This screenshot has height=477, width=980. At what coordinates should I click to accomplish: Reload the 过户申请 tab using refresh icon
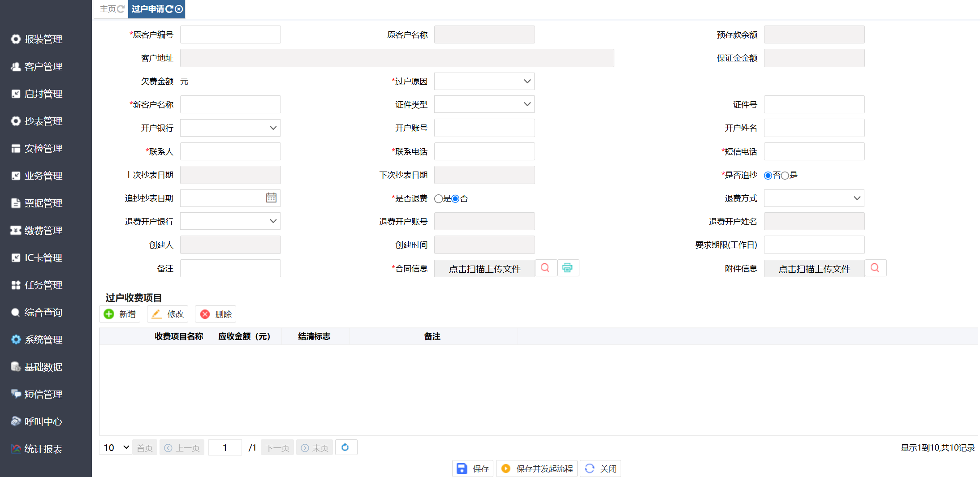pos(169,9)
